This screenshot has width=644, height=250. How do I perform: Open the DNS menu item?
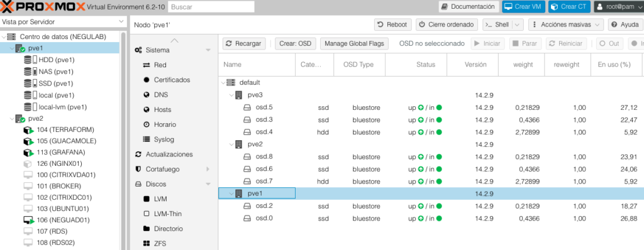pyautogui.click(x=160, y=95)
